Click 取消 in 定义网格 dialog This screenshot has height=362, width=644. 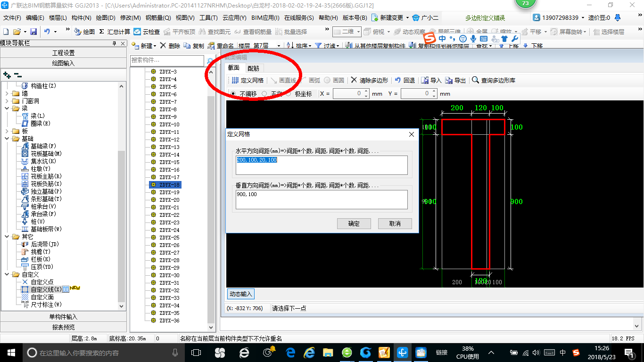coord(395,224)
